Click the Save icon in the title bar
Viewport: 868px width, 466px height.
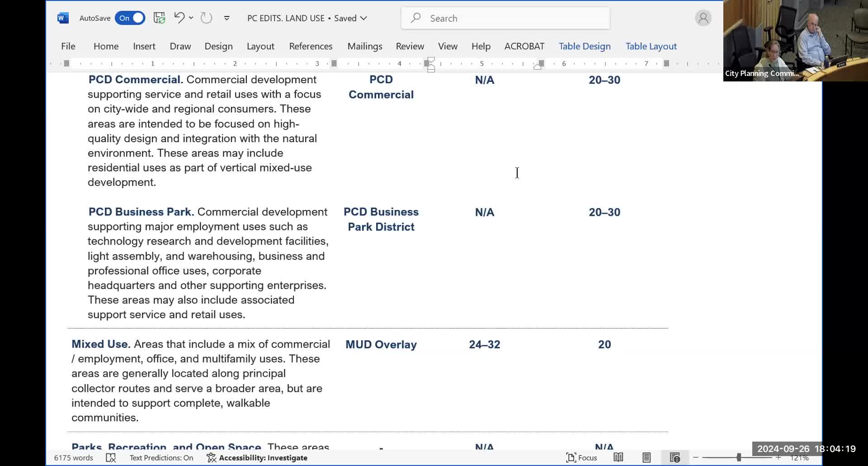(159, 18)
